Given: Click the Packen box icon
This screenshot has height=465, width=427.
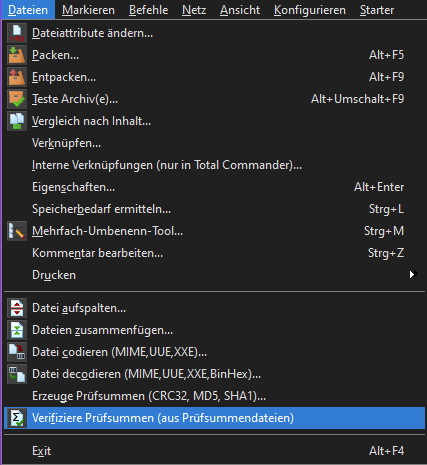Looking at the screenshot, I should pos(17,55).
